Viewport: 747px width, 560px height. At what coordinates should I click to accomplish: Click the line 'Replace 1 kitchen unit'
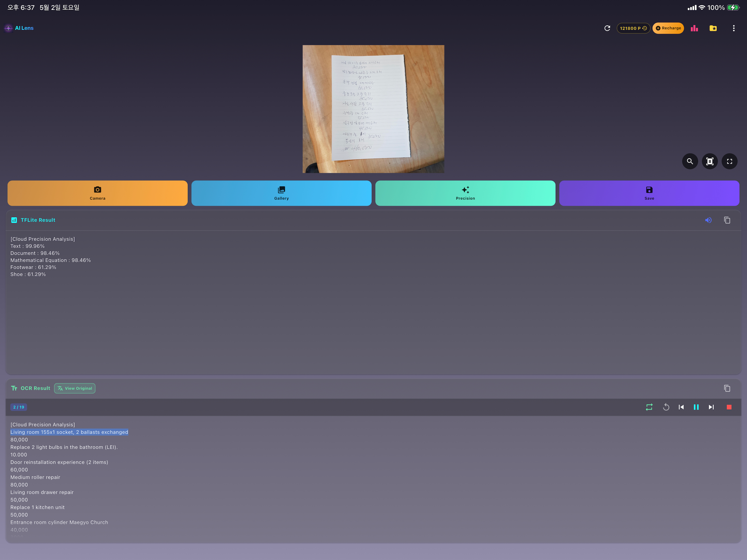tap(37, 507)
